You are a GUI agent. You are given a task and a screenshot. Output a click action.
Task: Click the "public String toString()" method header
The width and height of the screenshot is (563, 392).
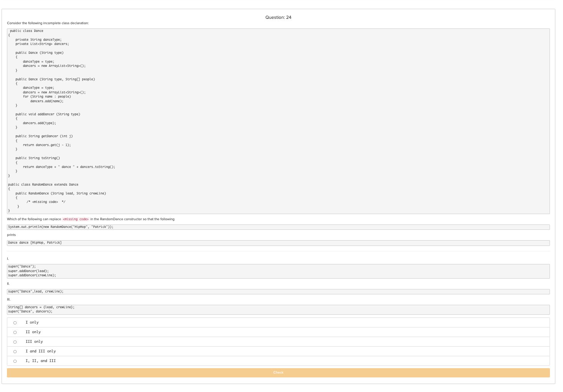[38, 158]
